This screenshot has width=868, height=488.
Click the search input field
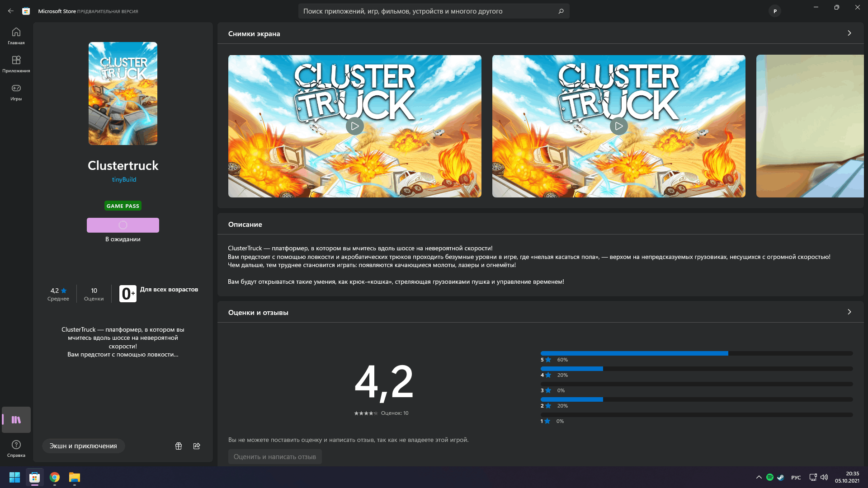pyautogui.click(x=434, y=11)
